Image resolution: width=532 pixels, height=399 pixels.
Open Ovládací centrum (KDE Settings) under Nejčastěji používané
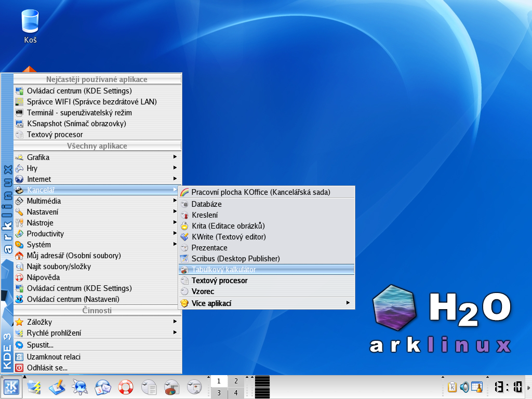tap(97, 91)
